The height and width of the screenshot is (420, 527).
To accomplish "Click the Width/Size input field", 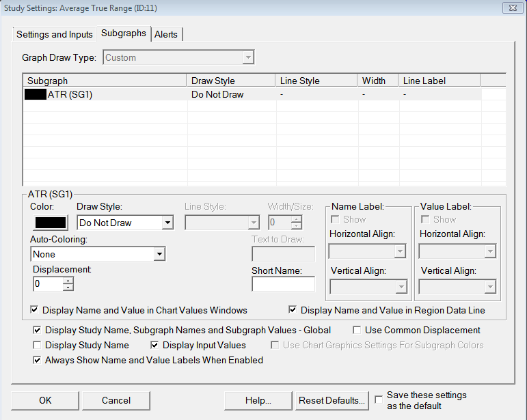I will click(x=280, y=222).
